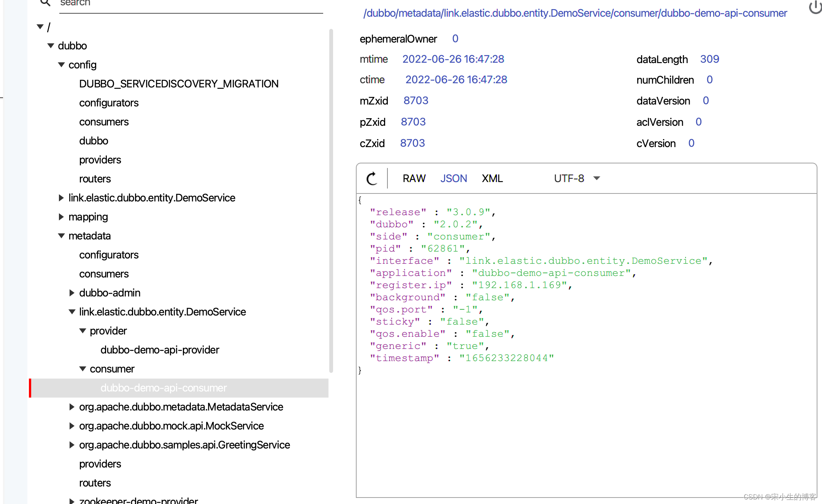Expand the dubbo-admin node arrow
This screenshot has width=822, height=504.
click(72, 293)
